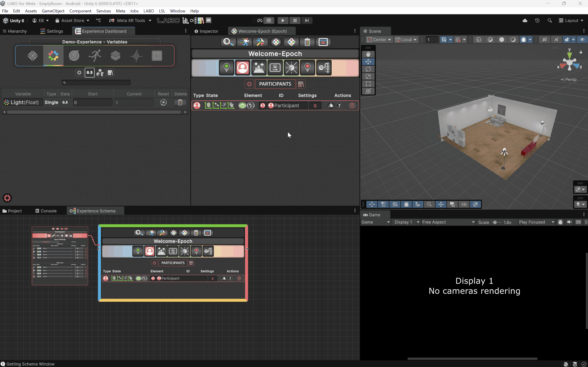Expand the Asset Store dropdown
The height and width of the screenshot is (367, 588).
click(72, 21)
